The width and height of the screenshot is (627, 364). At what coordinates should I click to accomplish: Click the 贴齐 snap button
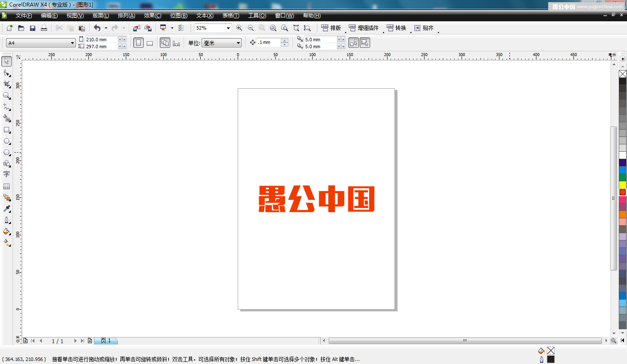point(424,28)
